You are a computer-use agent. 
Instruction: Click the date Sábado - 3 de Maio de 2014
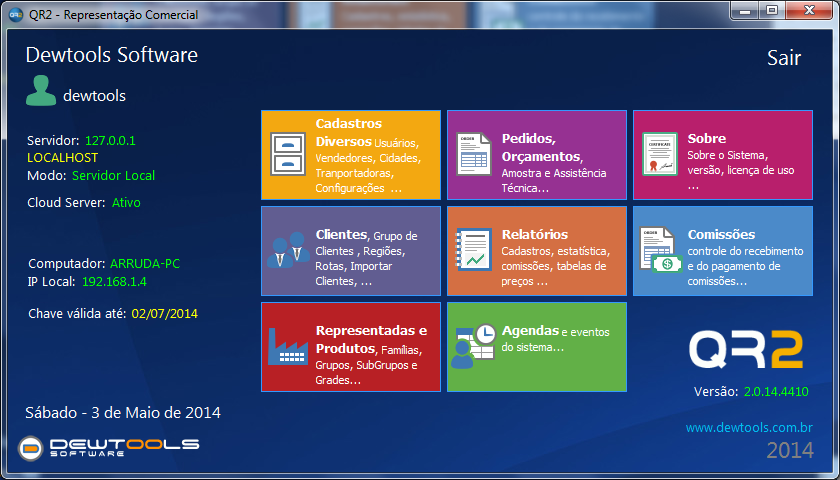[x=123, y=412]
